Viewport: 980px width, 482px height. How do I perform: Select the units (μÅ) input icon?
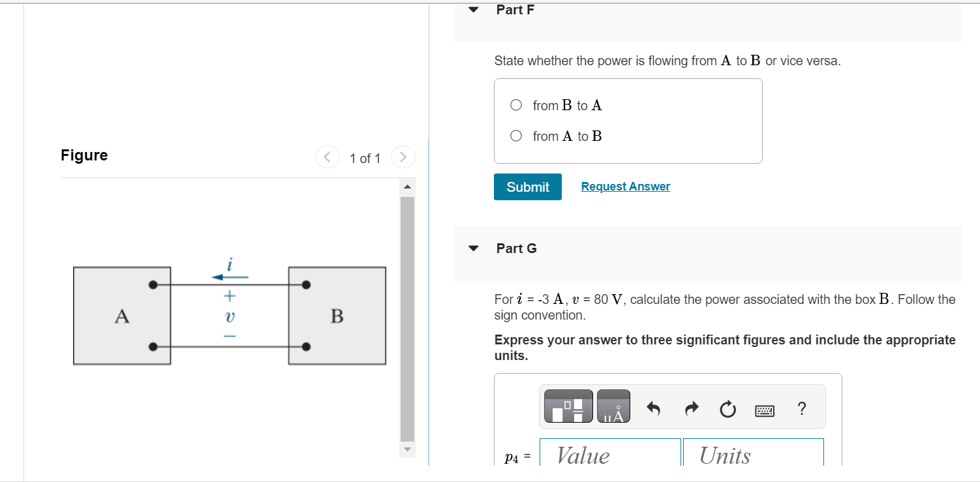pyautogui.click(x=613, y=406)
